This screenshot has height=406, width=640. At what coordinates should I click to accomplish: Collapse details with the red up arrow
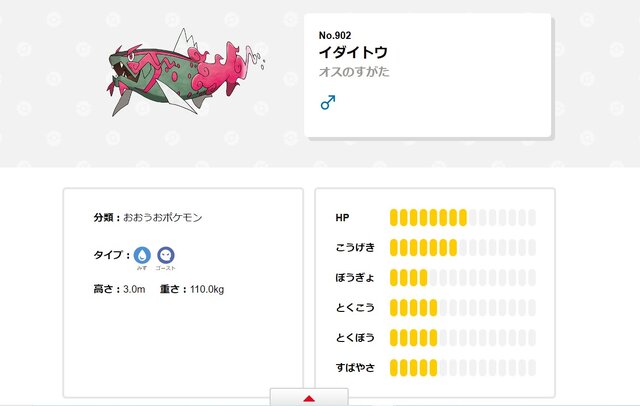[x=309, y=398]
